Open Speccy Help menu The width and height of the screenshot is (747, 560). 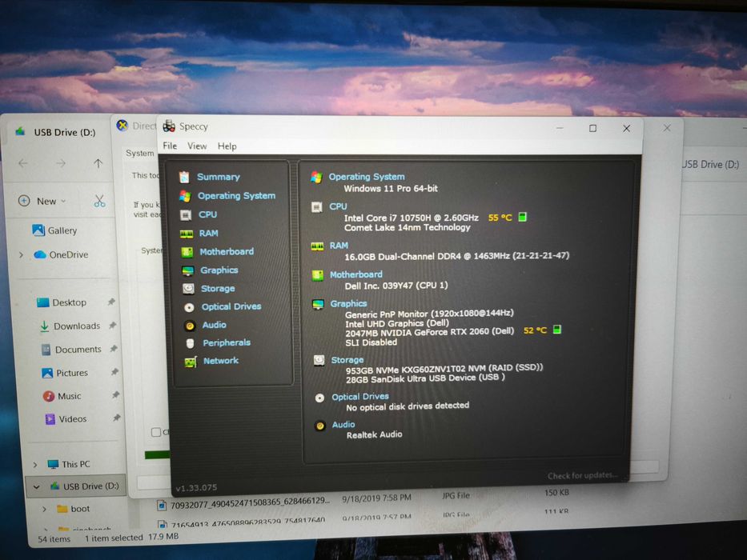pyautogui.click(x=227, y=146)
